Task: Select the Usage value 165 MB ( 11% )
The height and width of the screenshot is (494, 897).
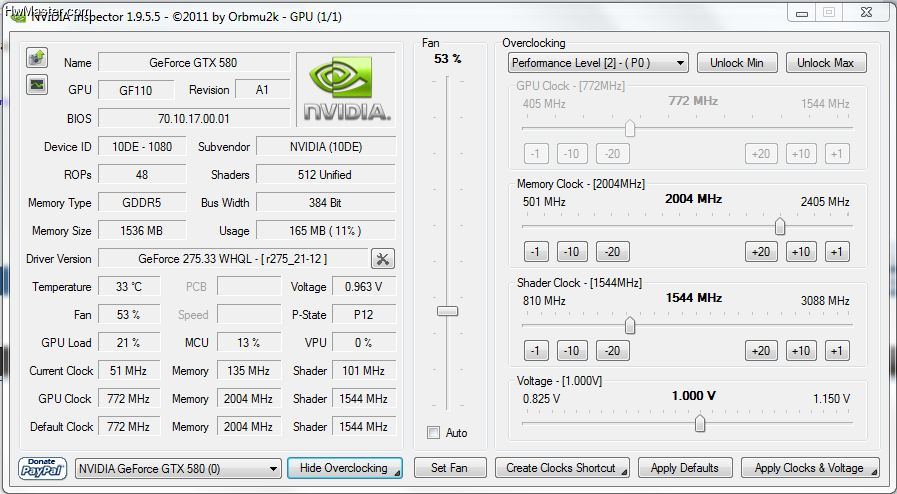Action: (326, 230)
